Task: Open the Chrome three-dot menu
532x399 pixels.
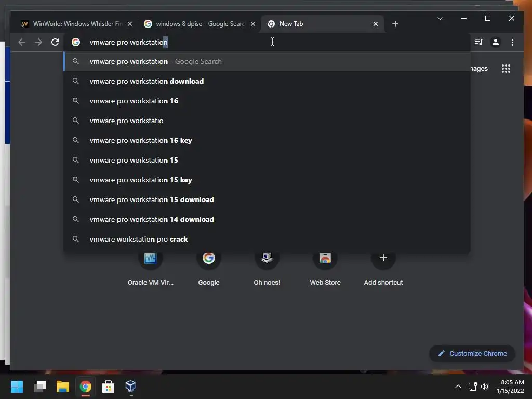Action: pyautogui.click(x=512, y=42)
